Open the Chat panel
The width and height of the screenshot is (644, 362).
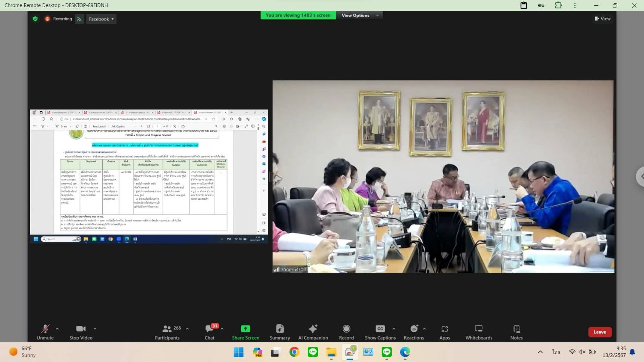[x=210, y=332]
